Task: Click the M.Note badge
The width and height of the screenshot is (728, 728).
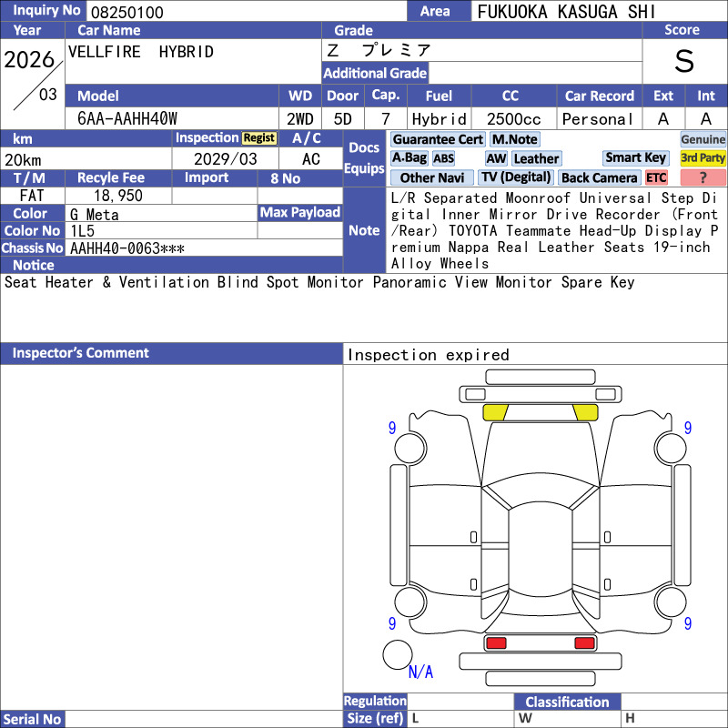Action: pyautogui.click(x=514, y=139)
